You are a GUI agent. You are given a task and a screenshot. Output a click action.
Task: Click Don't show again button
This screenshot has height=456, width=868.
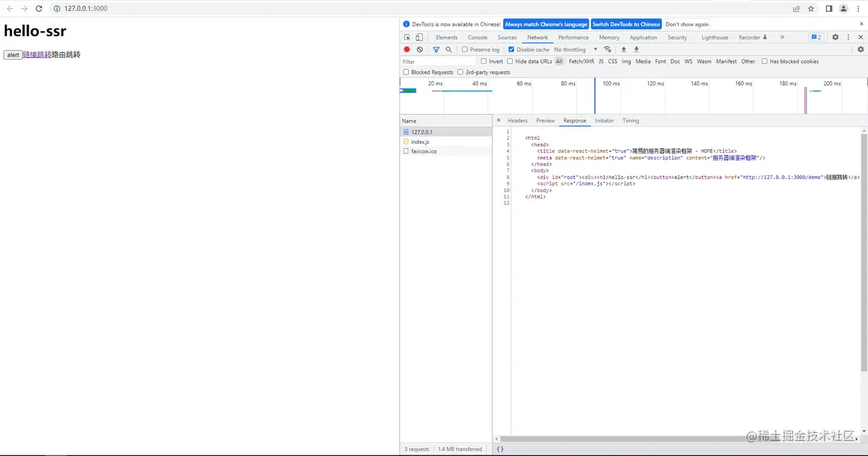point(687,24)
